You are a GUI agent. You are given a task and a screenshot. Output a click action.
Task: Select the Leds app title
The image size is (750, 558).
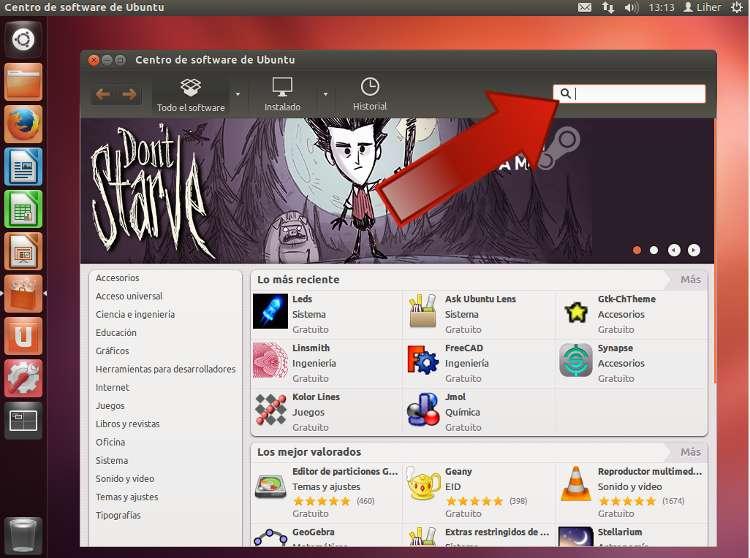point(302,299)
